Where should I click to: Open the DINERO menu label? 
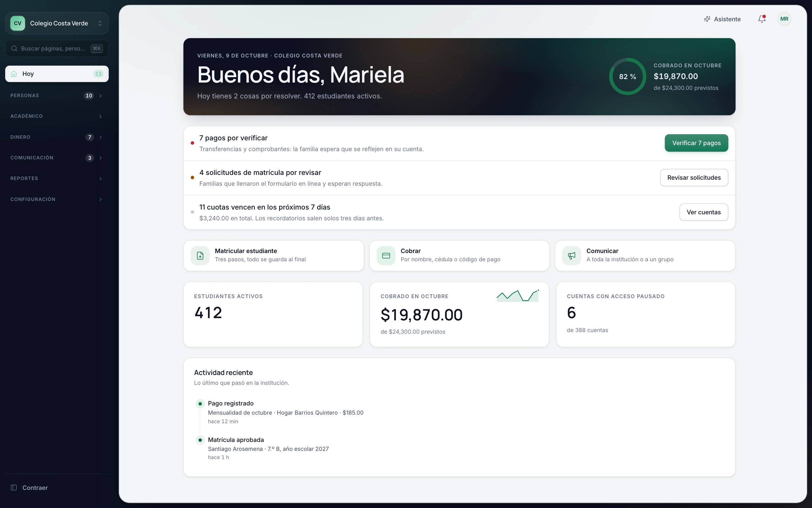click(x=20, y=137)
